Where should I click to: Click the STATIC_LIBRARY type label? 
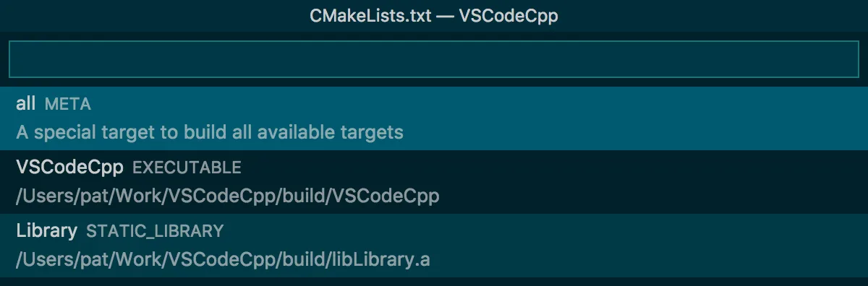pyautogui.click(x=155, y=232)
